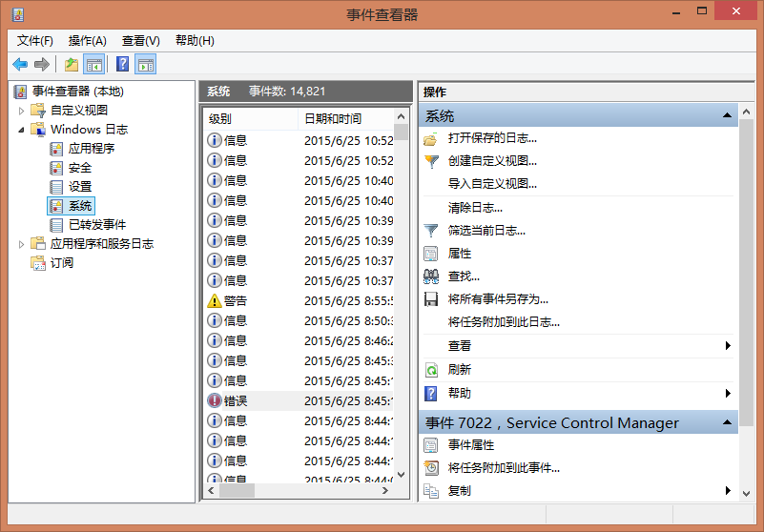Screen dimensions: 764x532
Task: Toggle the show/hide console tree toolbar icon
Action: point(94,64)
